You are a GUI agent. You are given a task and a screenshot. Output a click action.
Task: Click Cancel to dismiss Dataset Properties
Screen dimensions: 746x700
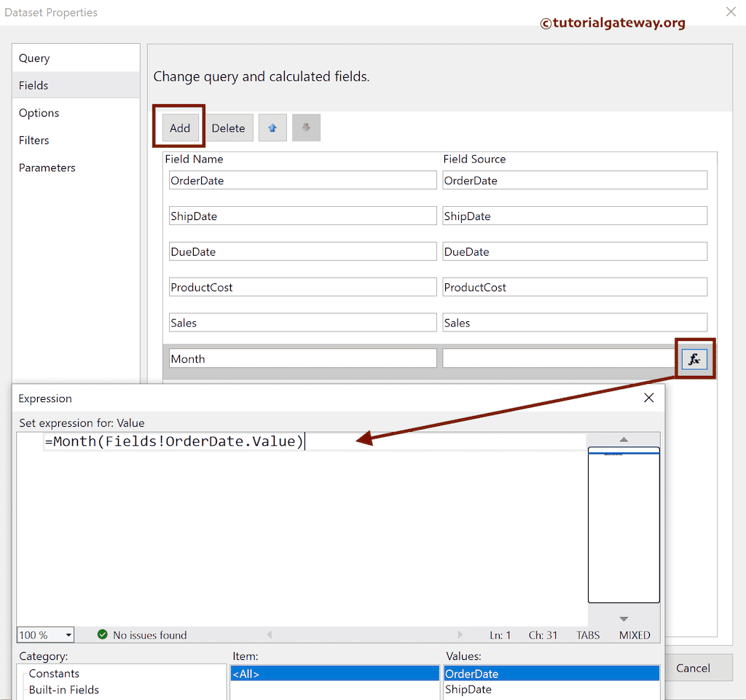(x=698, y=668)
